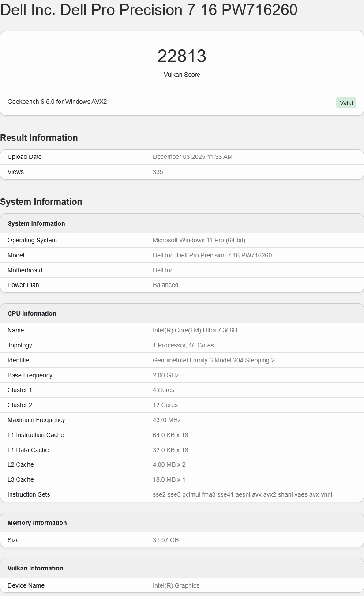Click the Topology value 1 Processor, 16 Cores
Viewport: 364px width, 596px height.
(183, 346)
